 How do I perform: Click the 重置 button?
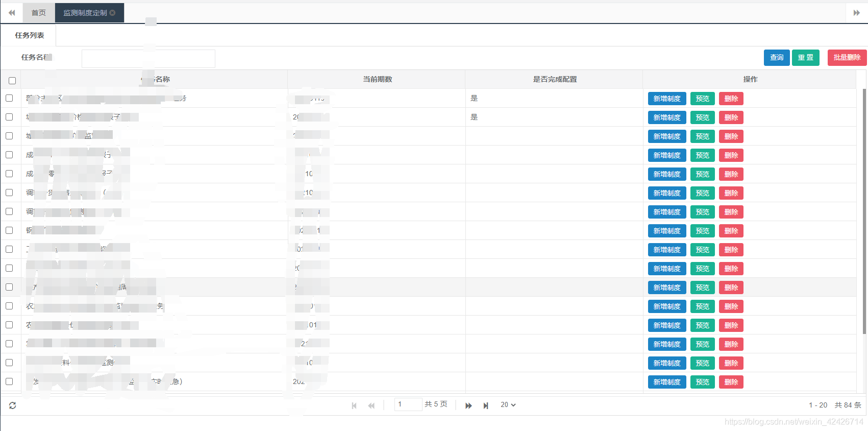pyautogui.click(x=806, y=58)
